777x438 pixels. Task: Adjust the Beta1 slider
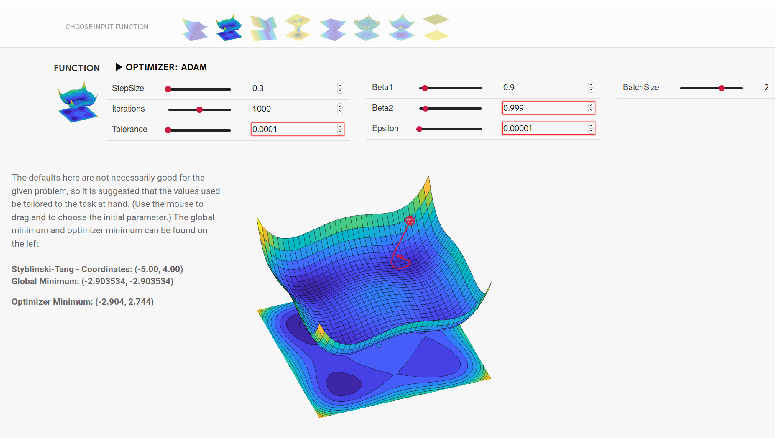(x=450, y=88)
